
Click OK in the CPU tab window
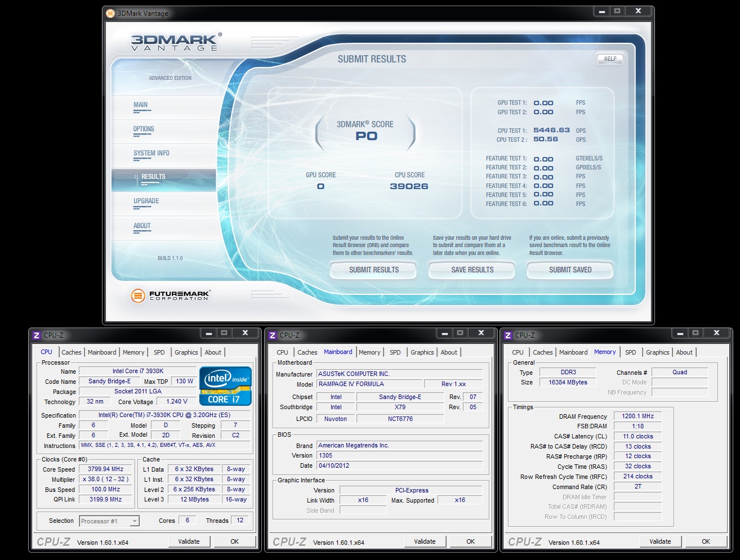click(x=235, y=541)
